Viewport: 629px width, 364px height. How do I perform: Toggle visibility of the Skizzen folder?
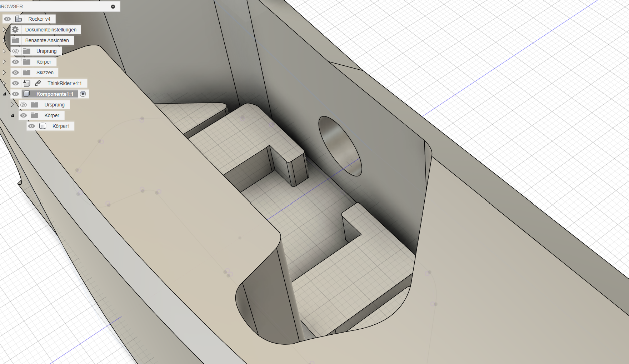(x=15, y=73)
